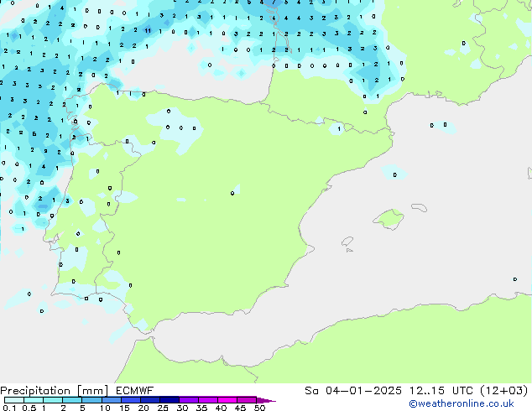Select the 0.1–0.5 mm legend swatch

point(14,400)
